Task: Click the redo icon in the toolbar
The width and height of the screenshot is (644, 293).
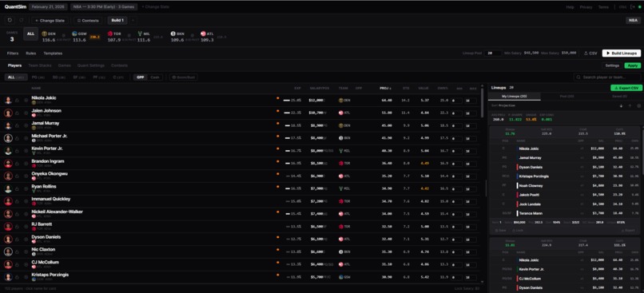Action: 22,21
